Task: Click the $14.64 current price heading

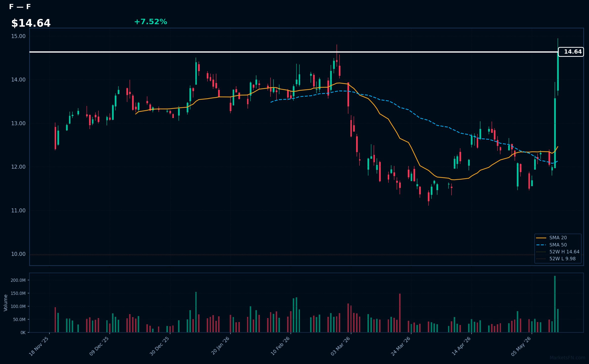Action: tap(31, 23)
